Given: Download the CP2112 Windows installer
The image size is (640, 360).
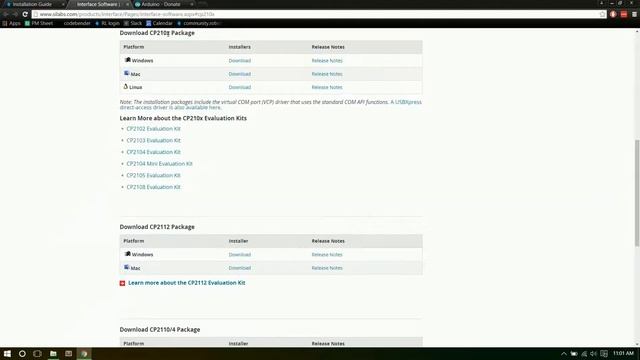Looking at the screenshot, I should coord(240,254).
